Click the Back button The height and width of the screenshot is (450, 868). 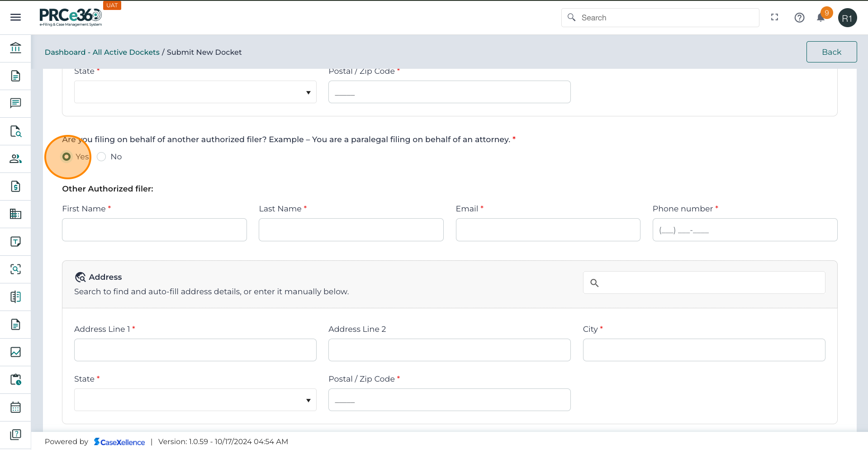point(831,52)
